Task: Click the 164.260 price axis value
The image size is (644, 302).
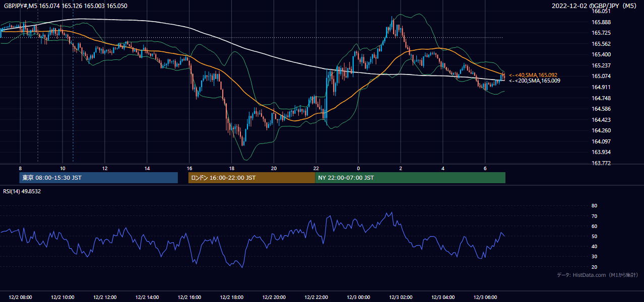Action: (601, 130)
